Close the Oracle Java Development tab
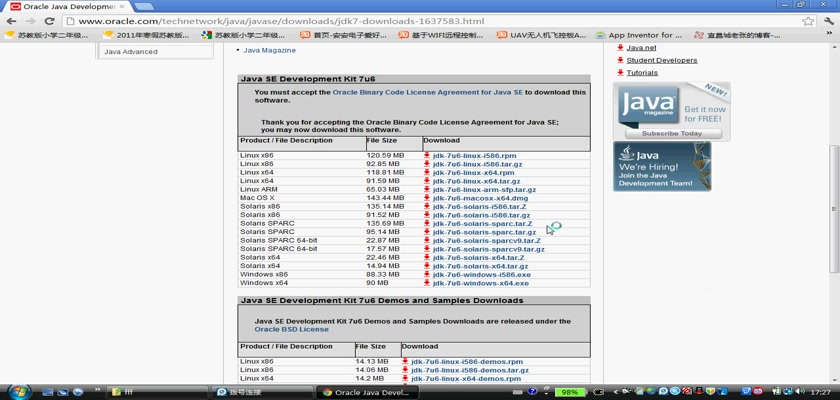The image size is (840, 400). click(x=122, y=6)
